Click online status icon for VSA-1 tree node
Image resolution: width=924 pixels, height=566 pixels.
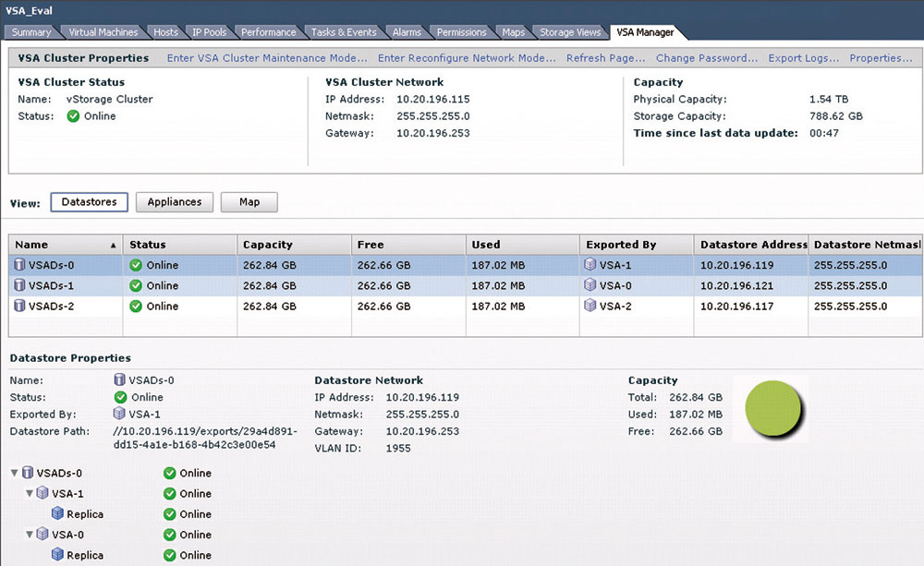click(x=170, y=494)
